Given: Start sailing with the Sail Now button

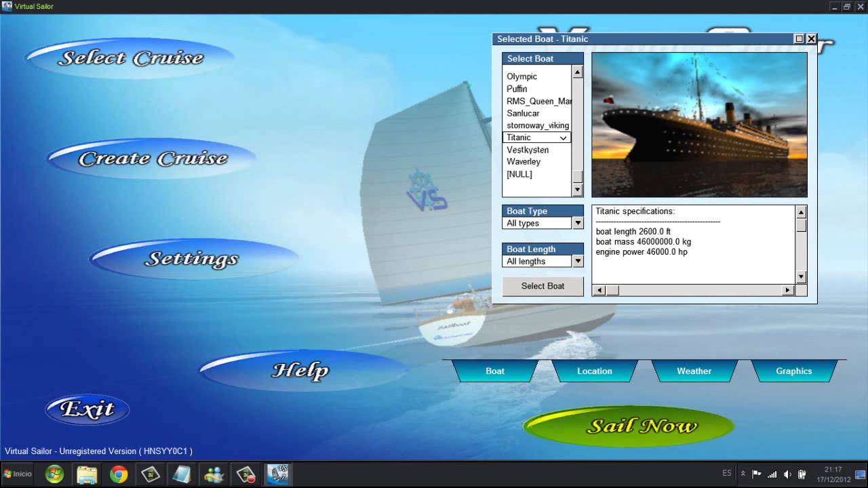Looking at the screenshot, I should tap(629, 426).
